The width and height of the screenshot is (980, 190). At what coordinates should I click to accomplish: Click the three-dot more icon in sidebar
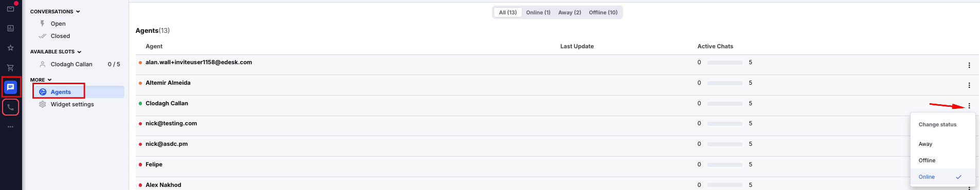pyautogui.click(x=10, y=127)
